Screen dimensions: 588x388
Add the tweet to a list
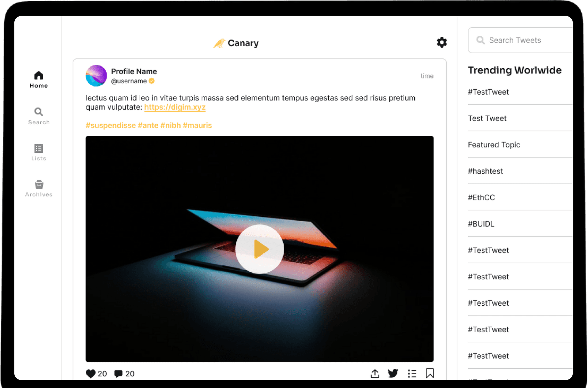tap(412, 373)
